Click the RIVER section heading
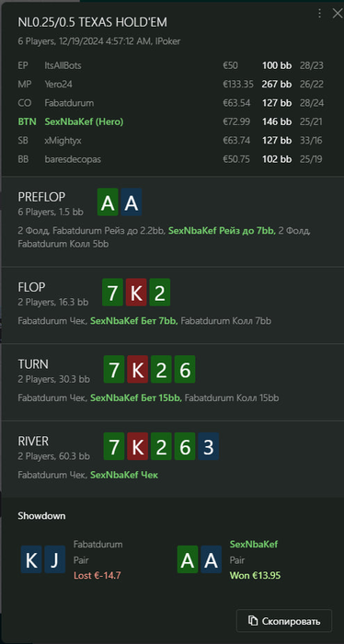 pyautogui.click(x=33, y=441)
